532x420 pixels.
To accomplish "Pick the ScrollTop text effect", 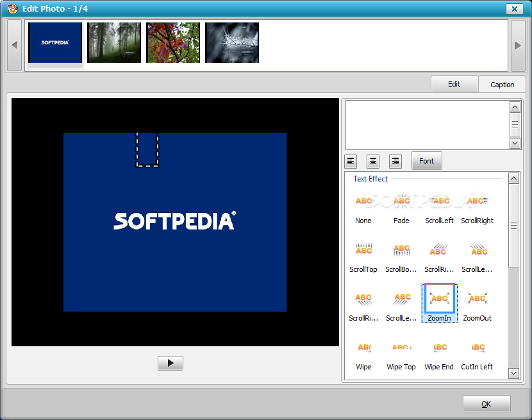I will [x=363, y=256].
